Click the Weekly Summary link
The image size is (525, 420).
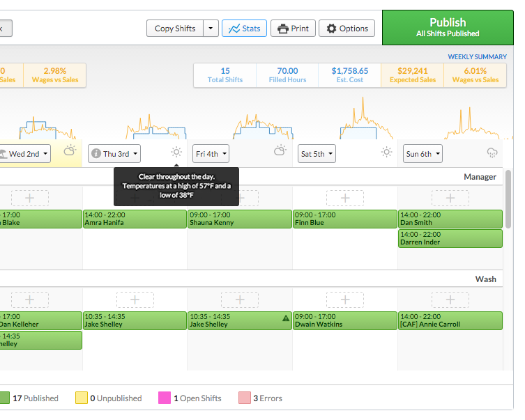(x=477, y=56)
